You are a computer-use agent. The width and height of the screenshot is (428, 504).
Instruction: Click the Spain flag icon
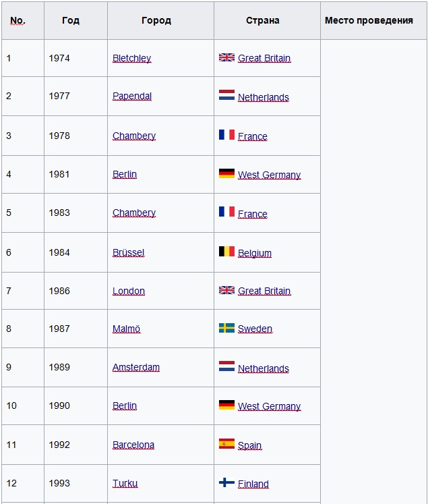[226, 443]
